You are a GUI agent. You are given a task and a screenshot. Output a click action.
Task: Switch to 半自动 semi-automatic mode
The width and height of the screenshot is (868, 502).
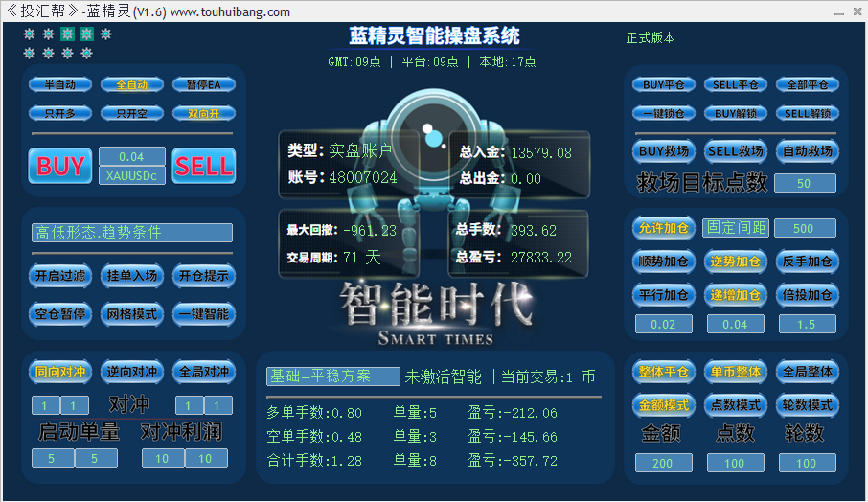point(59,84)
